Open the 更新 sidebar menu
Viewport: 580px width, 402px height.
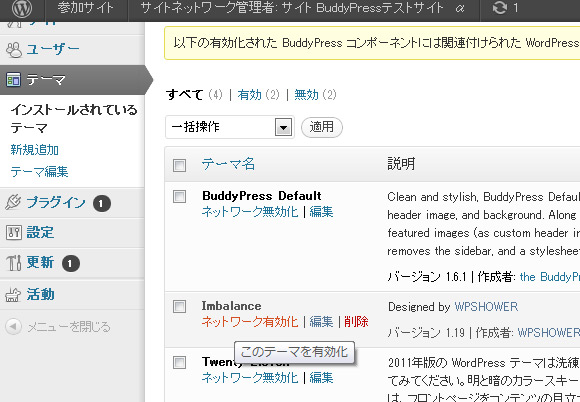40,263
